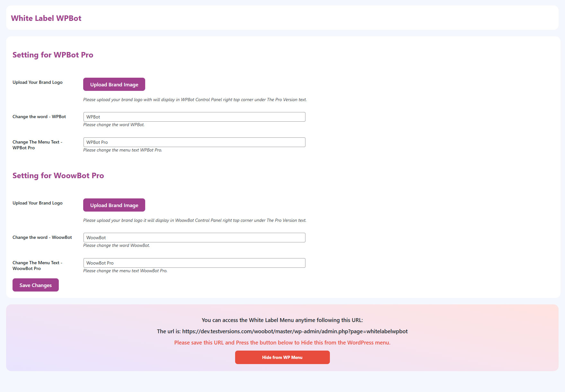Click the 'Setting for WPBot Pro' heading
Screen dimensions: 565x392
[53, 55]
